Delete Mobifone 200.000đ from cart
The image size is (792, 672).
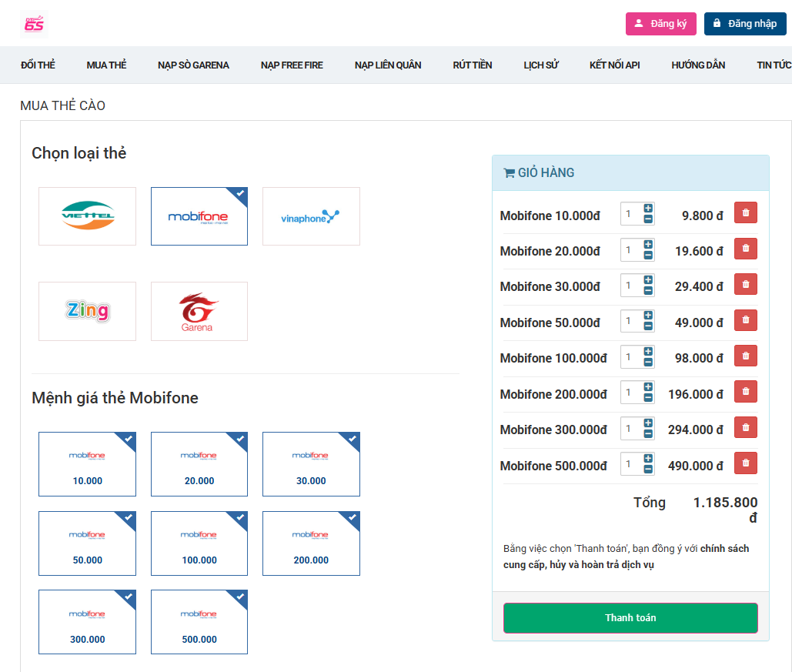745,392
